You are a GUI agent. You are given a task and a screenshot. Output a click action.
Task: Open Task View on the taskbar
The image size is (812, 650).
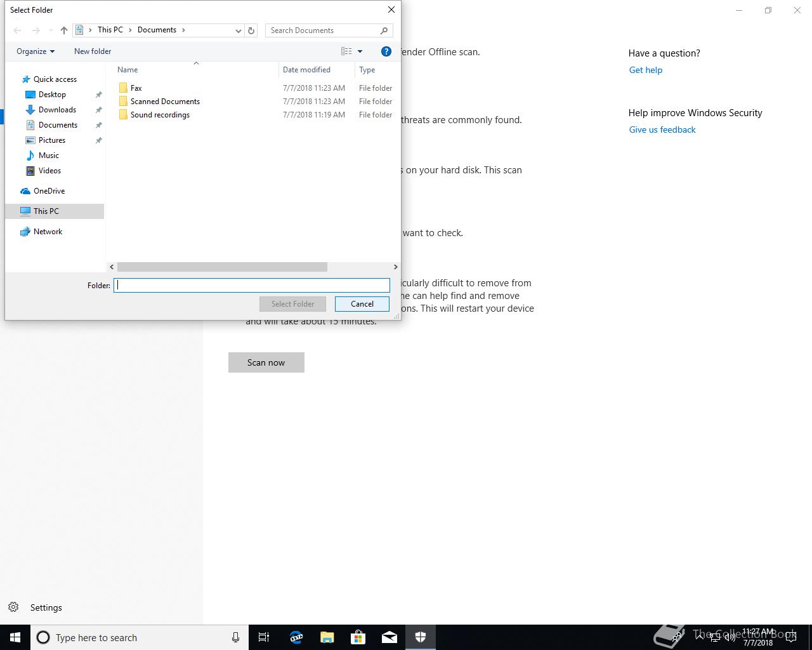click(x=264, y=637)
